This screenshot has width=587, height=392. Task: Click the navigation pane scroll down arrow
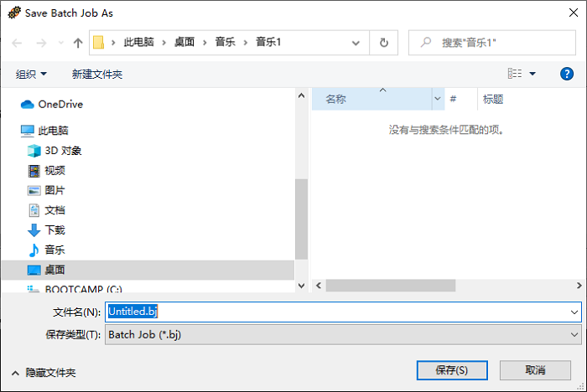point(301,286)
